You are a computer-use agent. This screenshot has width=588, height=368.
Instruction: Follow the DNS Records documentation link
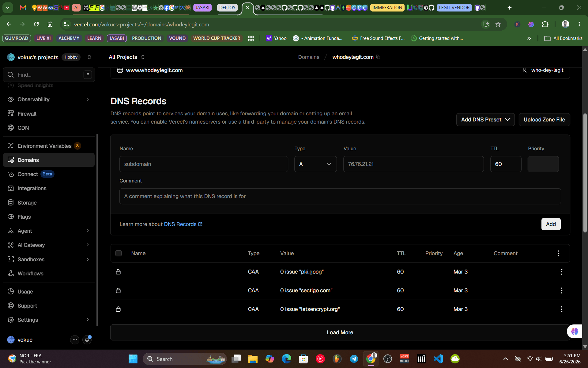tap(183, 224)
